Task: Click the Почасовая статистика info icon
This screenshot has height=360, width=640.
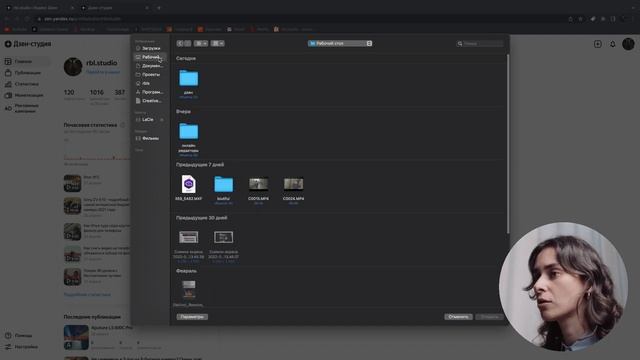Action: click(122, 125)
